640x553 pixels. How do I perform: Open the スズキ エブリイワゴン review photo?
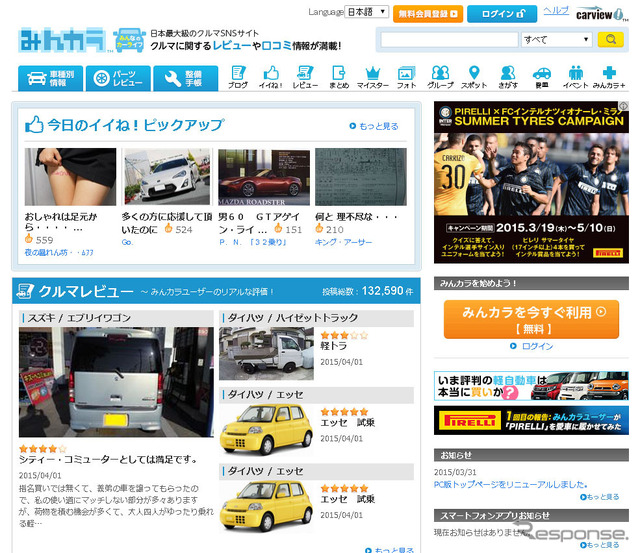[116, 382]
